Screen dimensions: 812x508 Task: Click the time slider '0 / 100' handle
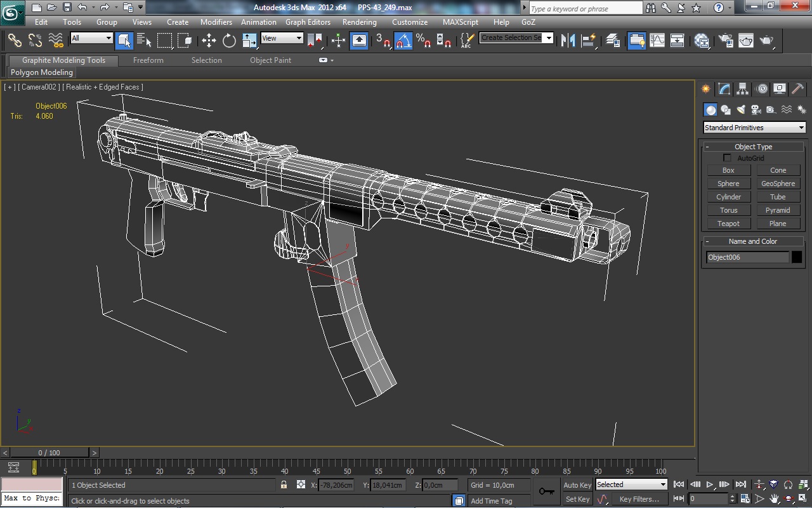pos(49,453)
